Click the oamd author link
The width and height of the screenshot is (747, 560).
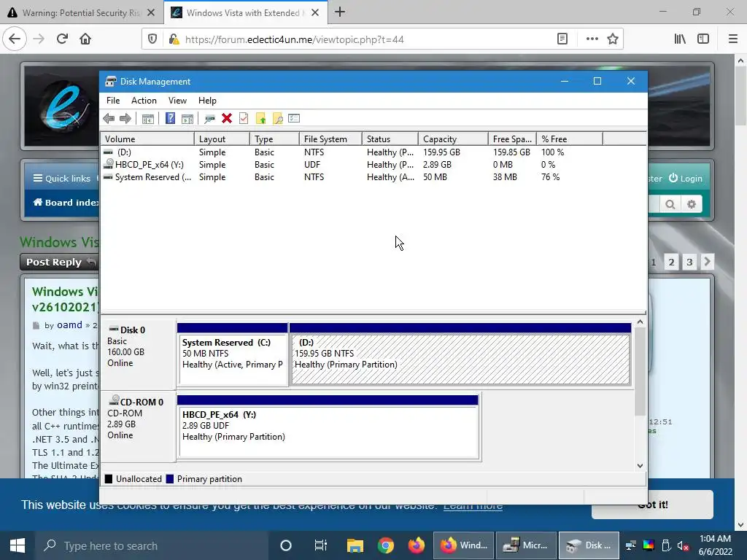[x=69, y=325]
